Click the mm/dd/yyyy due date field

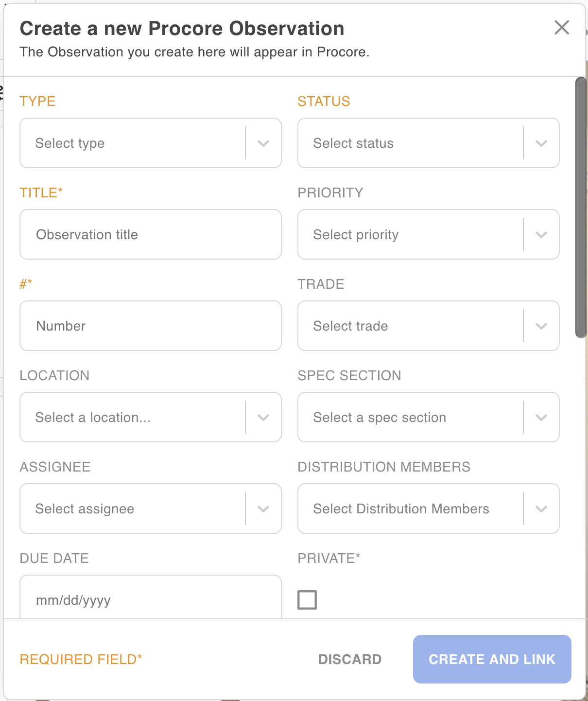[x=136, y=600]
